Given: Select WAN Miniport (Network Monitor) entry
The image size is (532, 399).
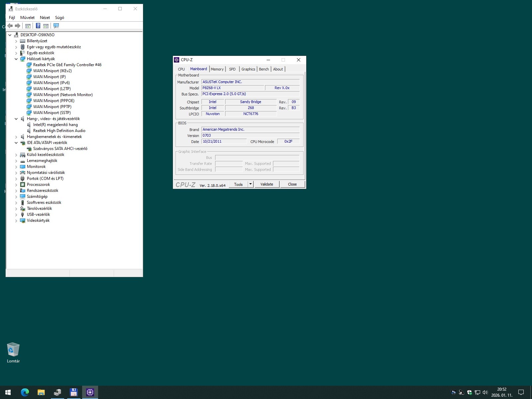Looking at the screenshot, I should click(63, 95).
